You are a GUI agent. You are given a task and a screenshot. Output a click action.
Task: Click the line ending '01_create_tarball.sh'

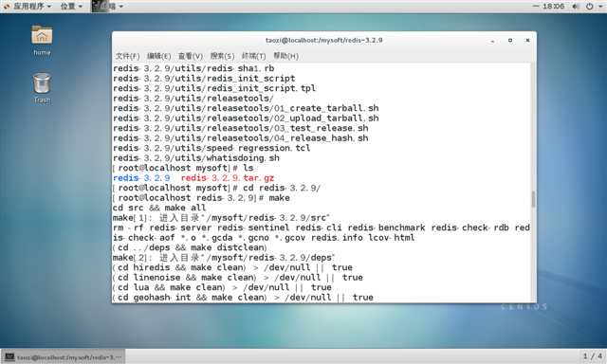(246, 108)
